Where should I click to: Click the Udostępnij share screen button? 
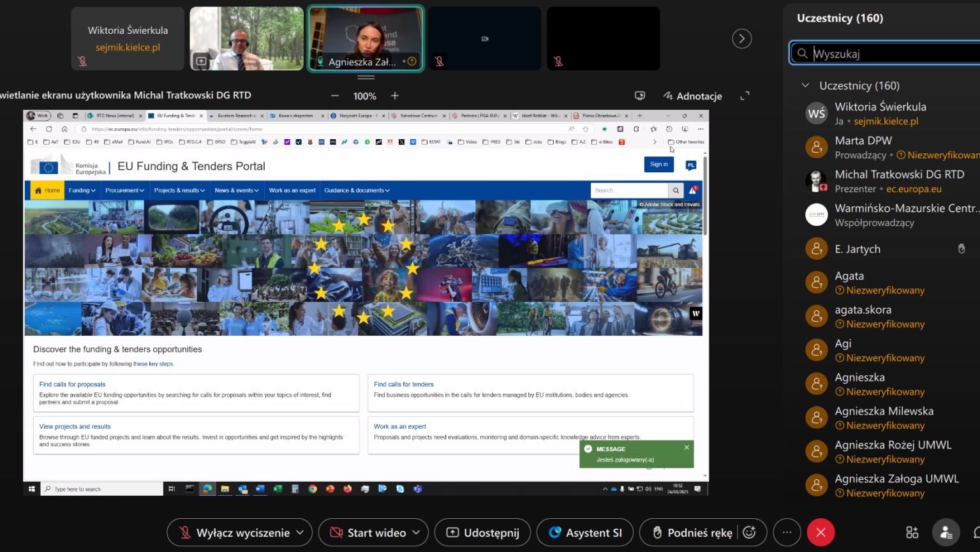(482, 533)
